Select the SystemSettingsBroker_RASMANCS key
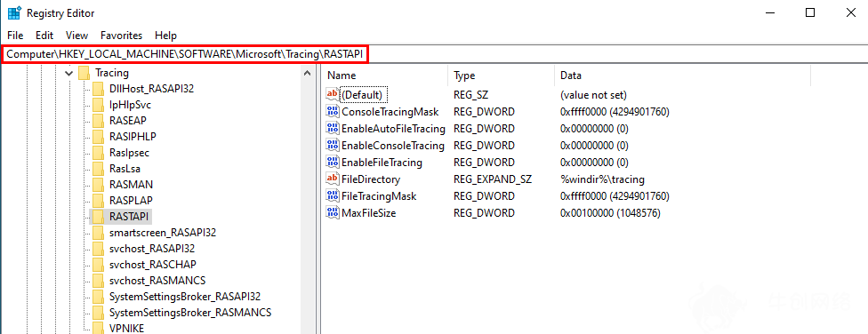This screenshot has height=334, width=868. [x=190, y=313]
